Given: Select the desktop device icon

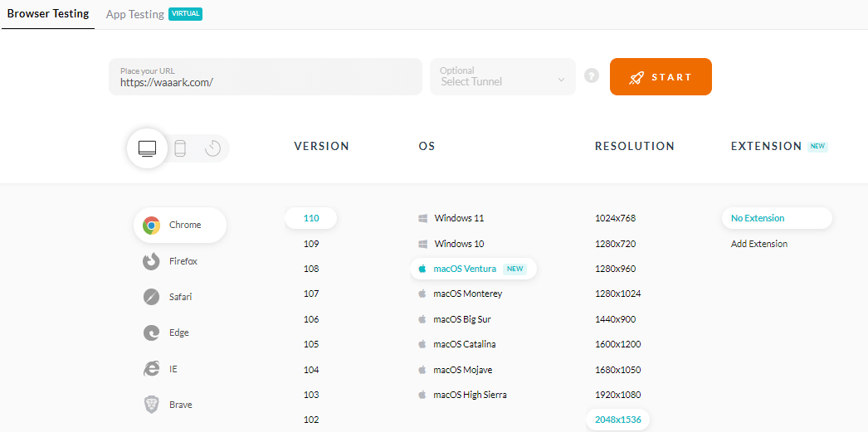Looking at the screenshot, I should [147, 148].
